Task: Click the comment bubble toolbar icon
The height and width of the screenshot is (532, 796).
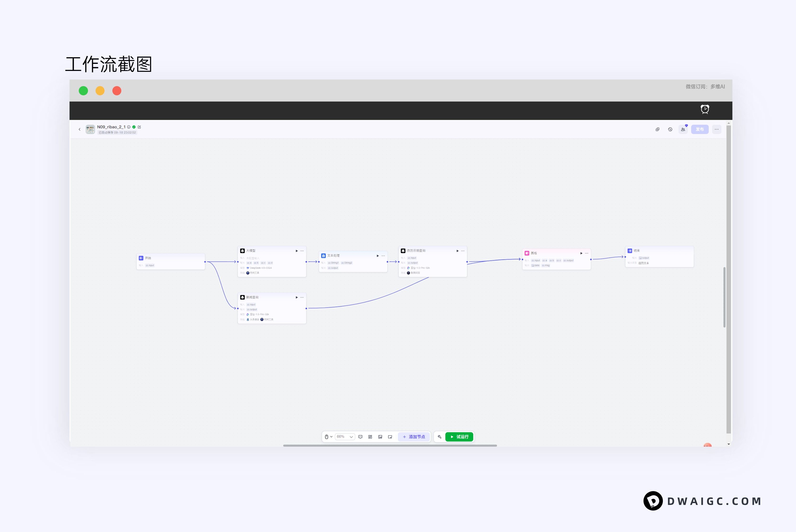Action: coord(360,437)
